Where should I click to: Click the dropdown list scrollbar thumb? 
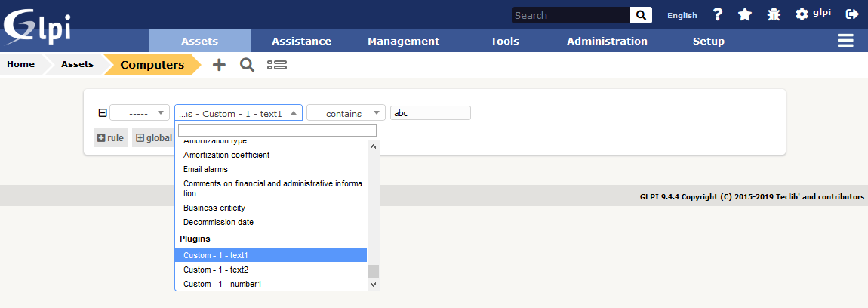[x=373, y=271]
